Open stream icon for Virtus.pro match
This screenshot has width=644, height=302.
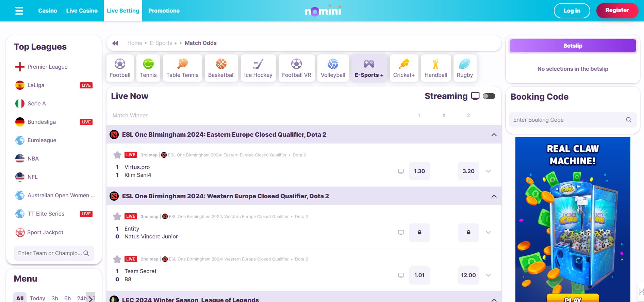[x=401, y=171]
